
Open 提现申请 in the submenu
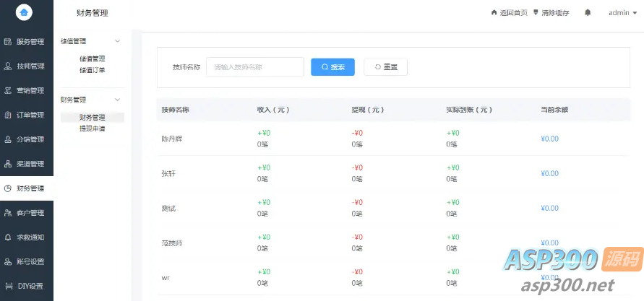(92, 128)
